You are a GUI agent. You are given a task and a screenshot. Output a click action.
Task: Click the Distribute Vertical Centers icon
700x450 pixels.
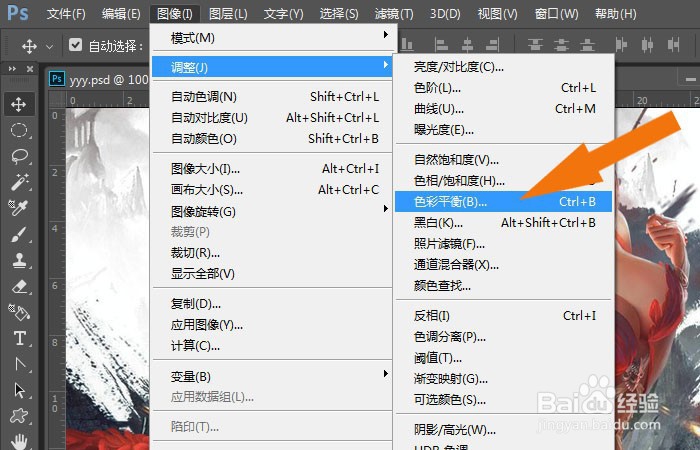point(561,45)
